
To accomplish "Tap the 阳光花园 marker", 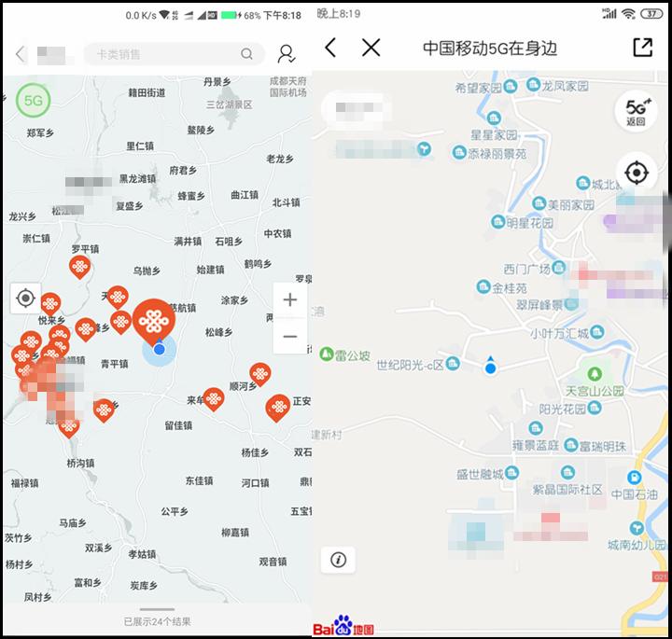I will tap(595, 408).
